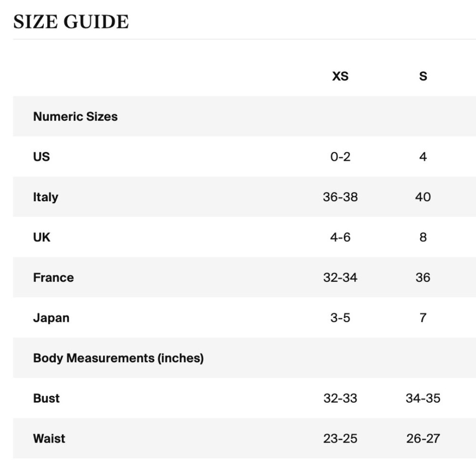Select the XS column header
The image size is (476, 476).
340,76
